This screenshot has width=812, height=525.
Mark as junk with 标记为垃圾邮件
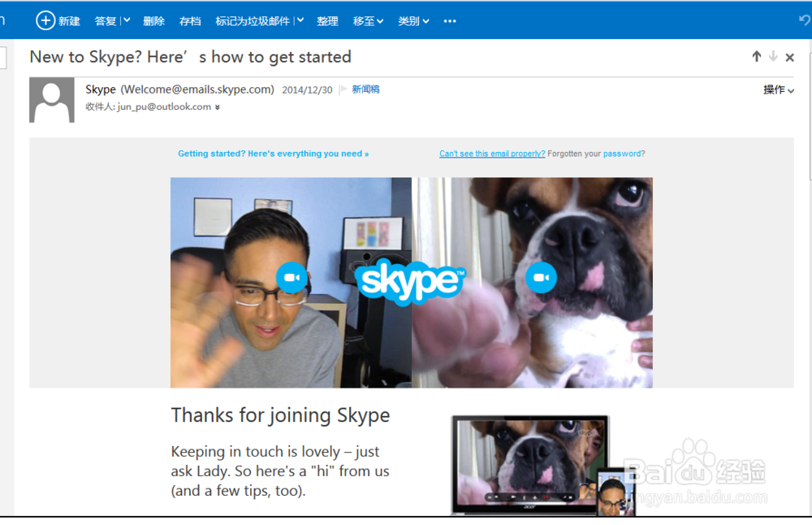point(253,21)
